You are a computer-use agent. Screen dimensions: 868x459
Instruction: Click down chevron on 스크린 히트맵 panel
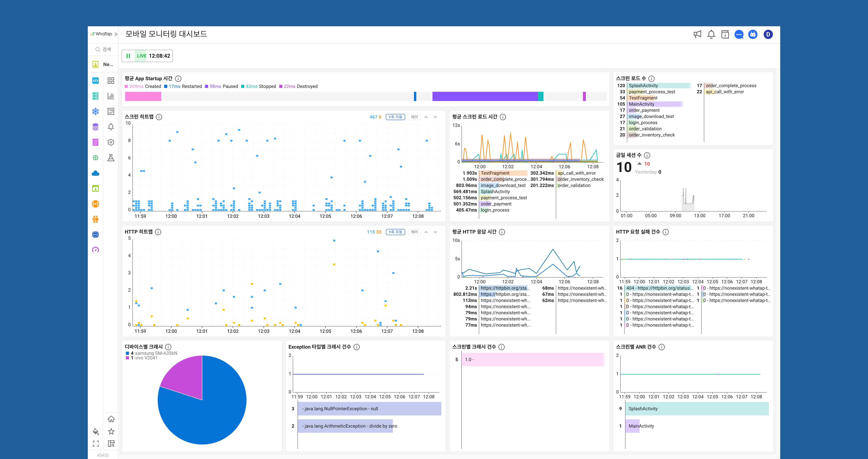click(435, 117)
